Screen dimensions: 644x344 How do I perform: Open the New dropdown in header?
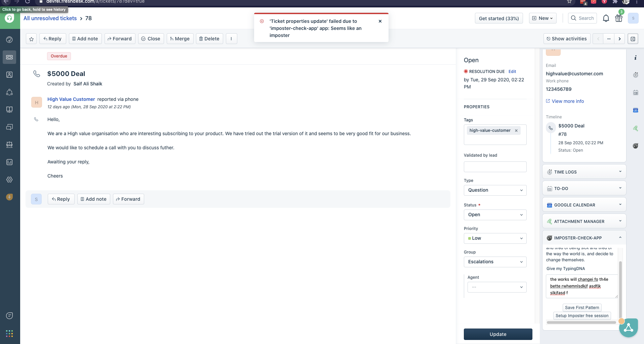pyautogui.click(x=543, y=18)
